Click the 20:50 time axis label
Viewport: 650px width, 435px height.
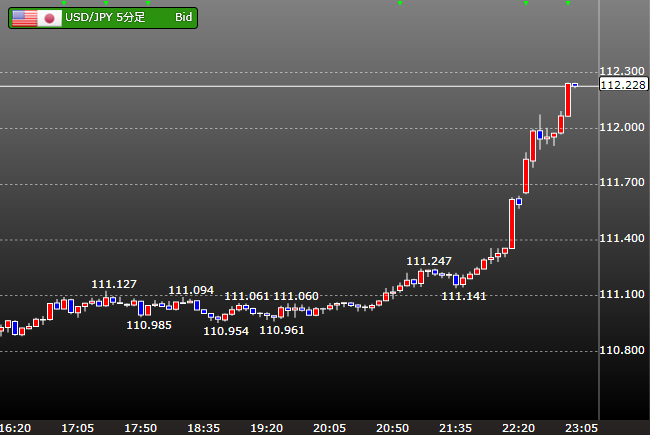click(393, 428)
